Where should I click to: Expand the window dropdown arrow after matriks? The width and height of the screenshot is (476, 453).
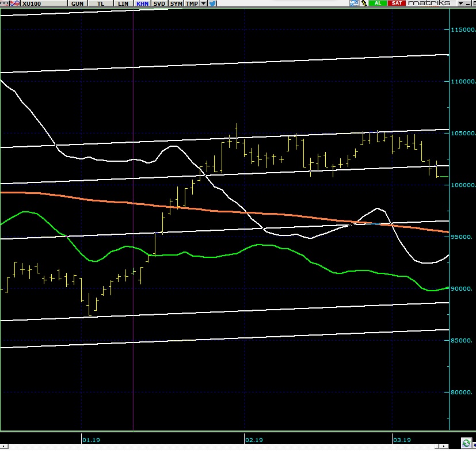pyautogui.click(x=461, y=3)
